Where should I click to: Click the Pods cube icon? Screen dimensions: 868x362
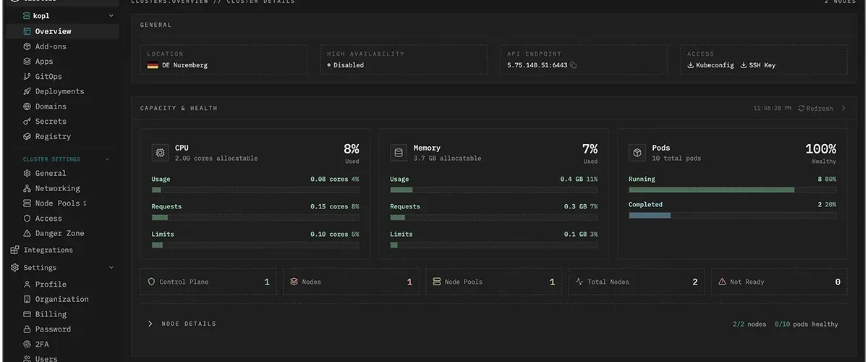tap(637, 152)
